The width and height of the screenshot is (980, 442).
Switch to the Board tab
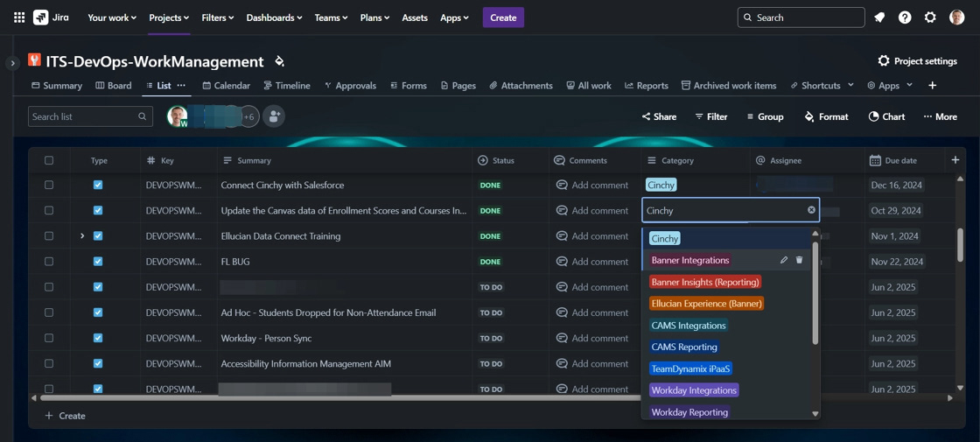[113, 86]
